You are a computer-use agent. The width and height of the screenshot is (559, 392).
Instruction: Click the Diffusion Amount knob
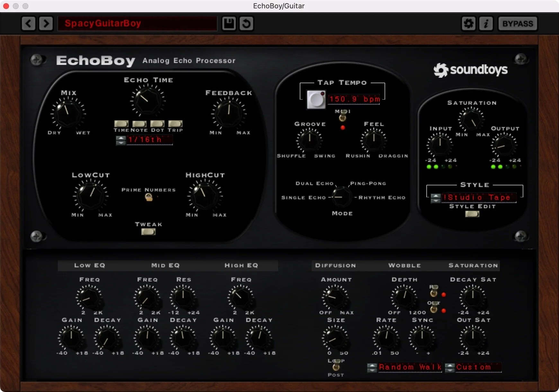tap(335, 297)
